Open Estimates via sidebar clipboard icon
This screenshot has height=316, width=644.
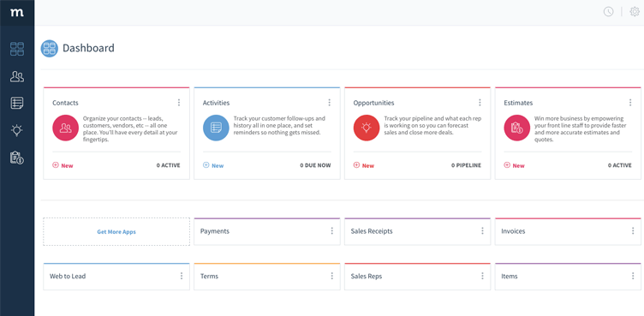point(17,158)
